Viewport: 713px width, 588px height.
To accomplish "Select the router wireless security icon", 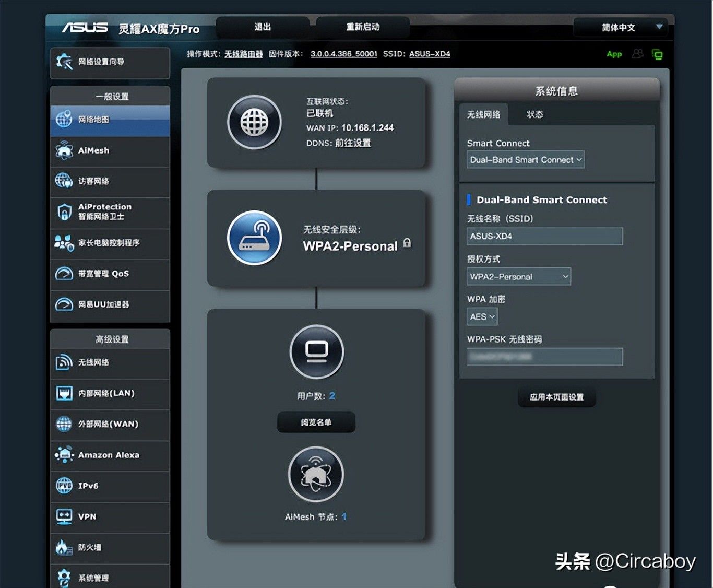I will pyautogui.click(x=254, y=238).
